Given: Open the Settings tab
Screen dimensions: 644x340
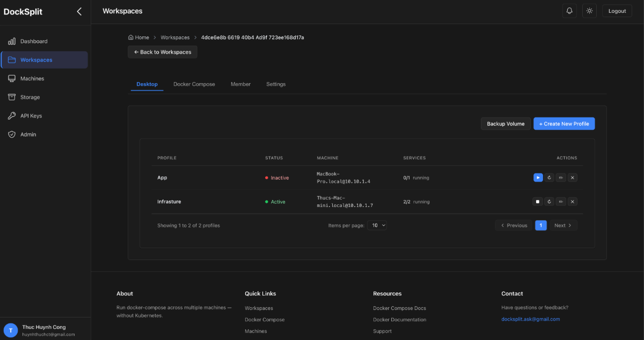Looking at the screenshot, I should pos(275,84).
